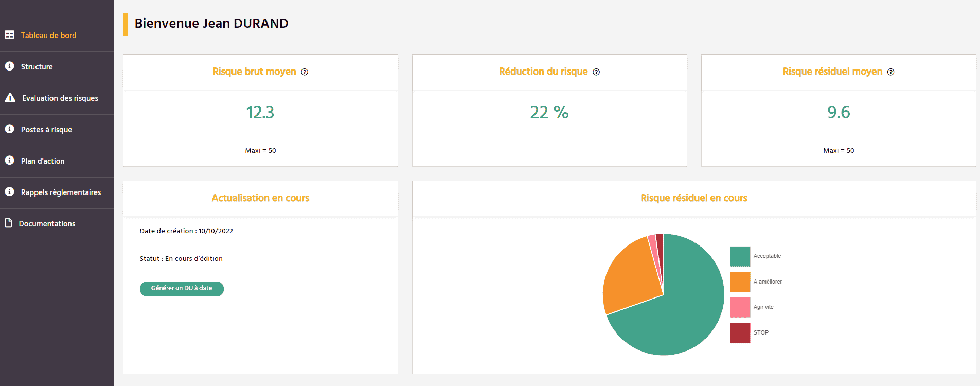Open the Evaluation des risques menu
The height and width of the screenshot is (386, 980).
(x=60, y=98)
